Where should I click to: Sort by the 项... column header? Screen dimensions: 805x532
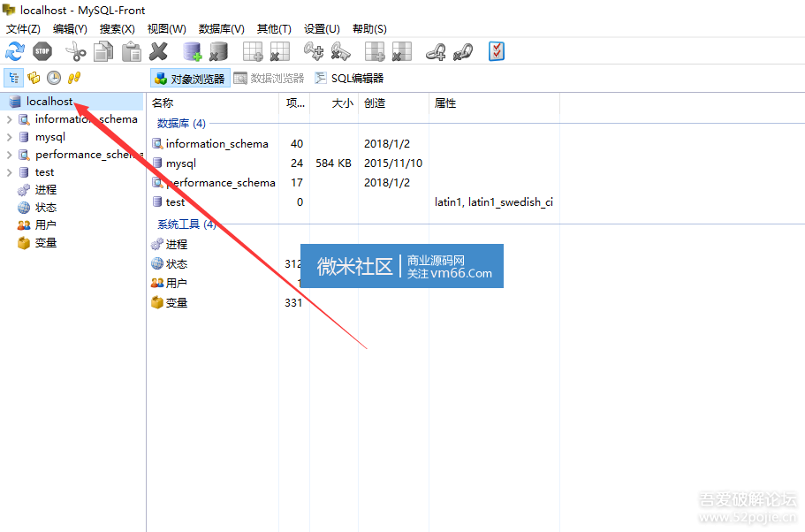[294, 103]
